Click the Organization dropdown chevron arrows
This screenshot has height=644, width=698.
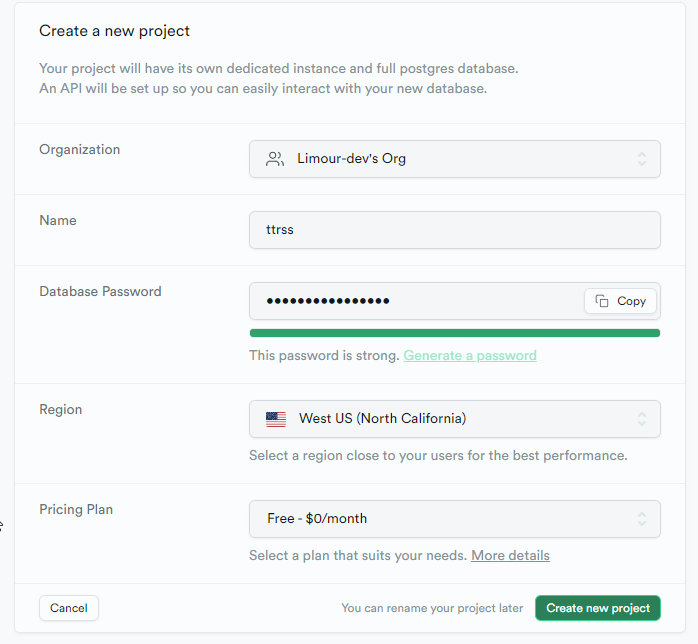[641, 159]
